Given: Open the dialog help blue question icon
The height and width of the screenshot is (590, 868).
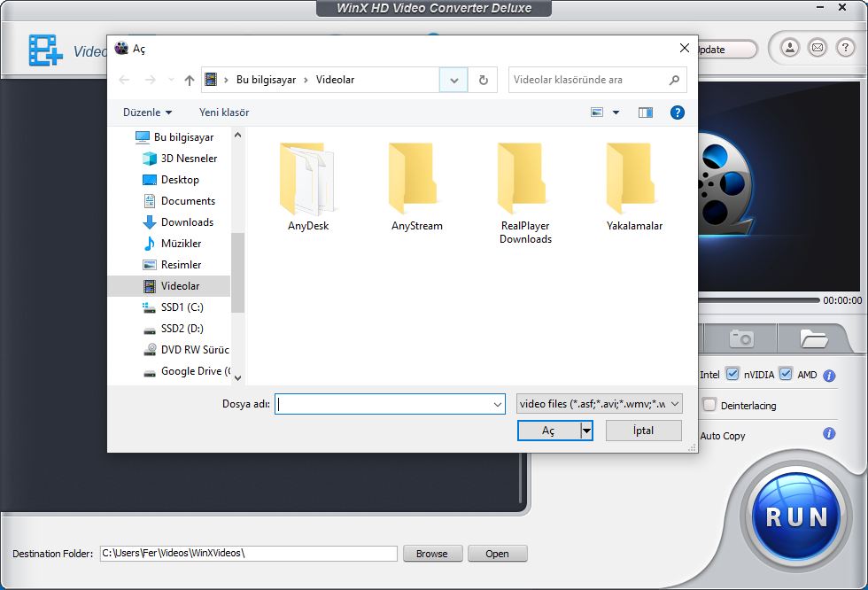Looking at the screenshot, I should click(677, 113).
